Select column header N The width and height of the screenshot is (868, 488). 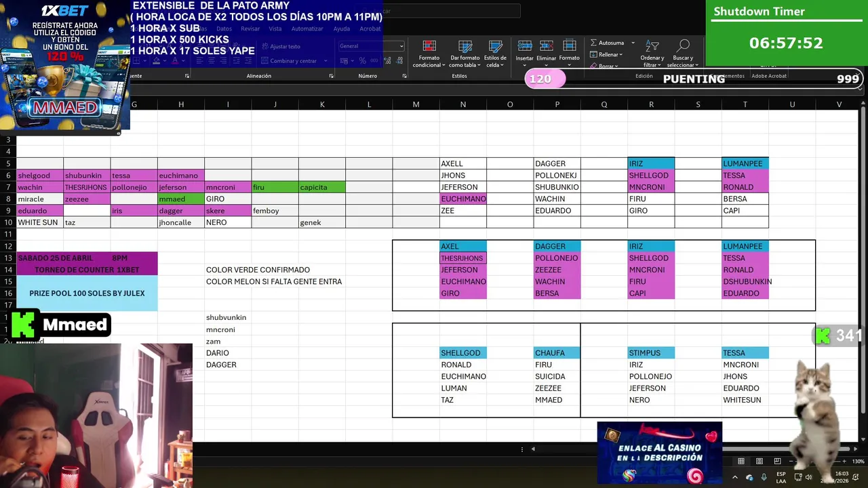click(463, 104)
